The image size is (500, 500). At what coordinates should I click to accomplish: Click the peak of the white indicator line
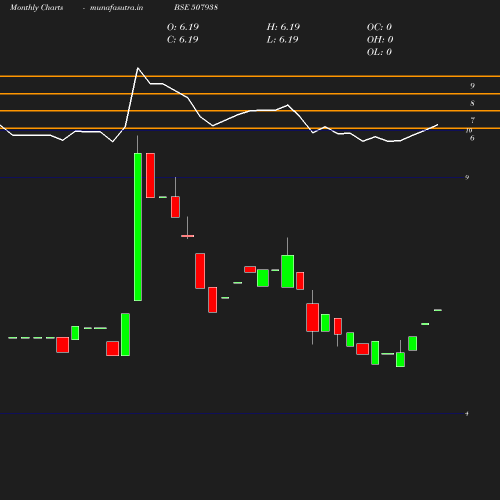138,68
